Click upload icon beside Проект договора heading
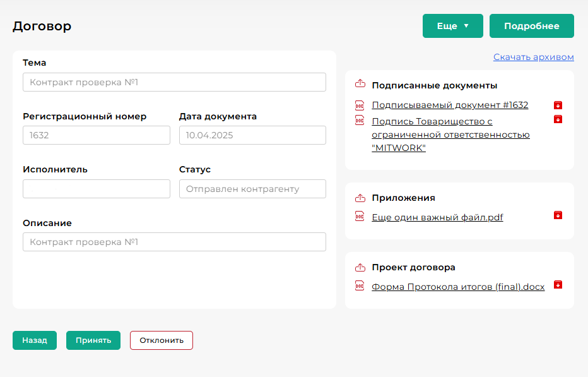Screen dimensions: 588x377 [360, 267]
